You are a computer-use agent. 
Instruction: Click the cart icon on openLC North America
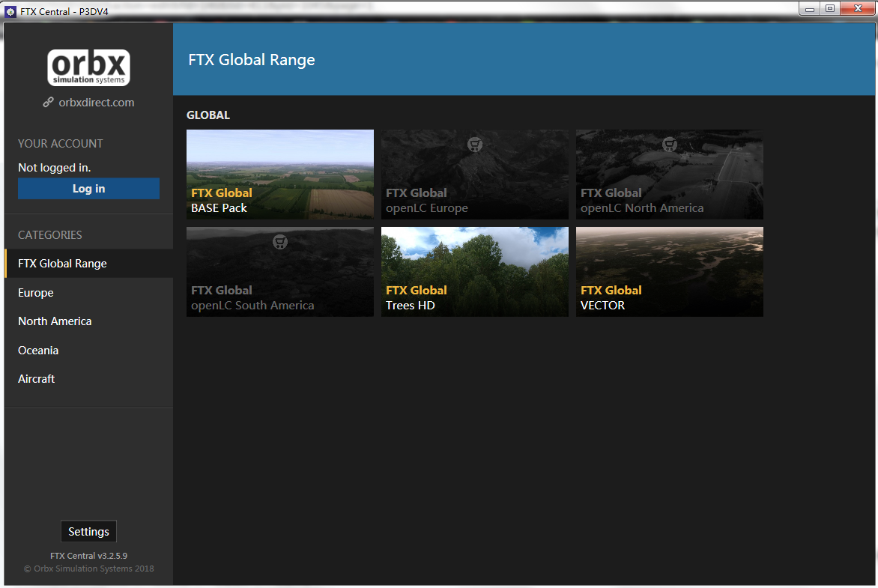670,145
